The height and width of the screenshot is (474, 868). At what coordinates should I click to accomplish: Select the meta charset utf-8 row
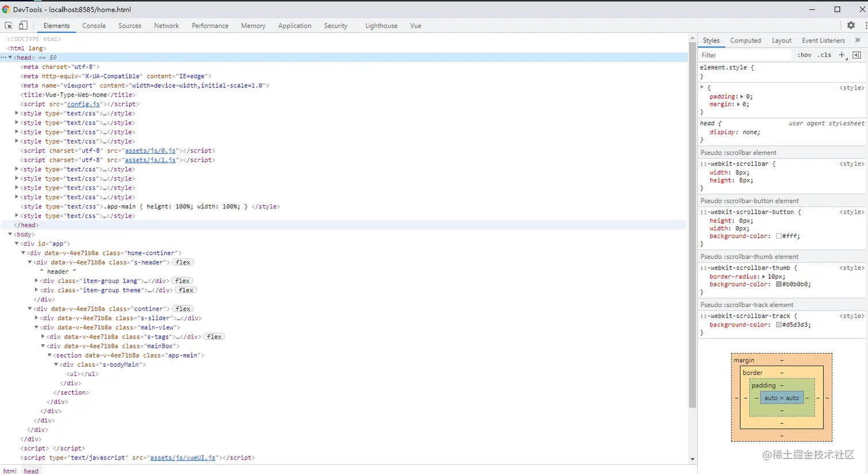[60, 67]
